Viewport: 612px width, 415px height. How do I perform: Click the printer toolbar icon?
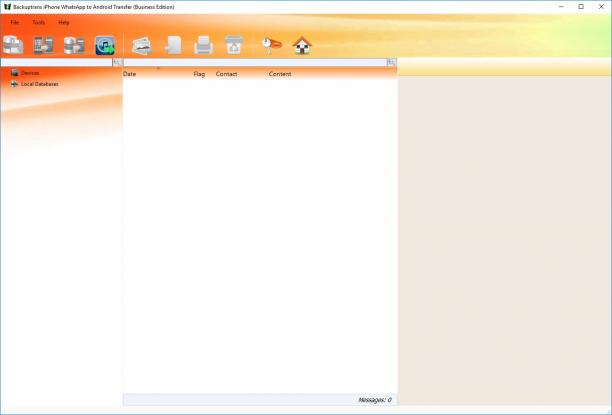tap(203, 45)
